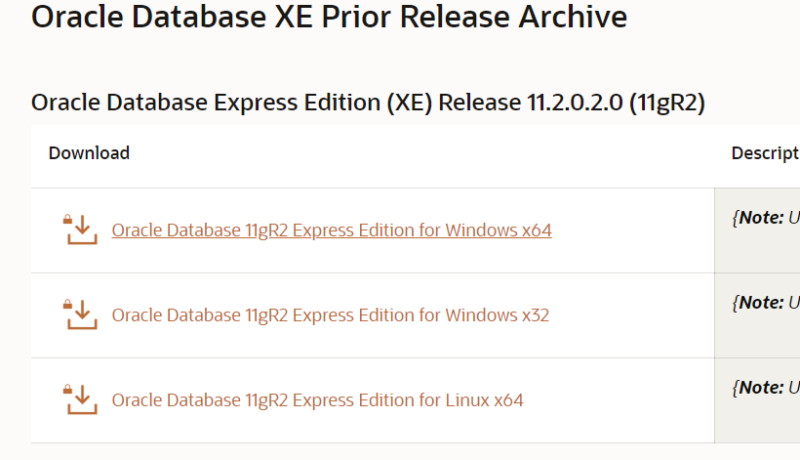
Task: Click "x32" in the Windows x32 download link
Action: coord(535,316)
